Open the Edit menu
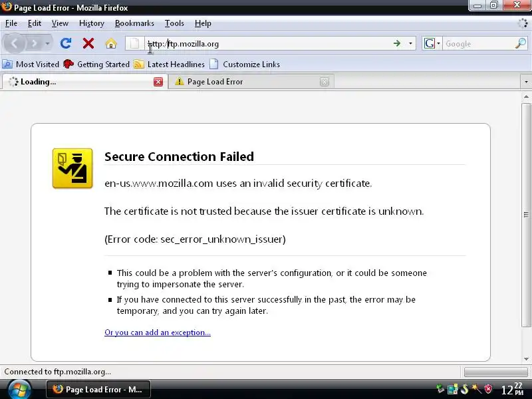 35,23
